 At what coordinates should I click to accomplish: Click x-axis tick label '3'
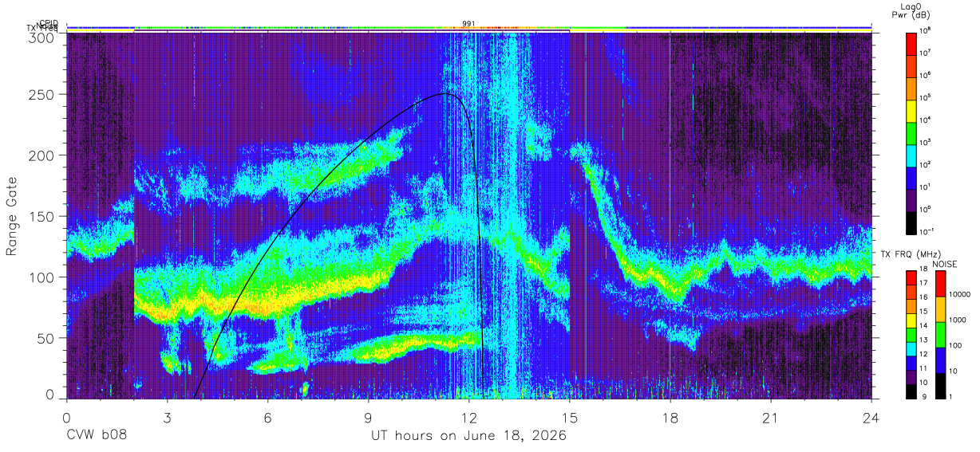point(167,418)
